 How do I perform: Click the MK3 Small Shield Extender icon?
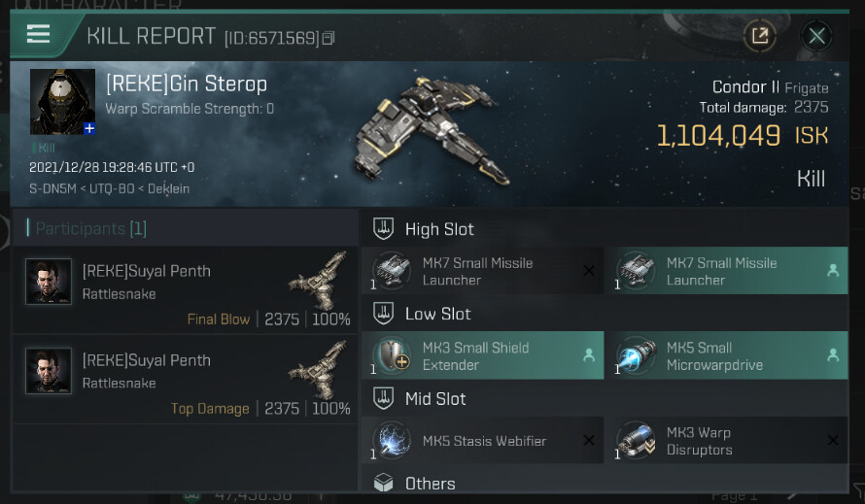point(393,355)
